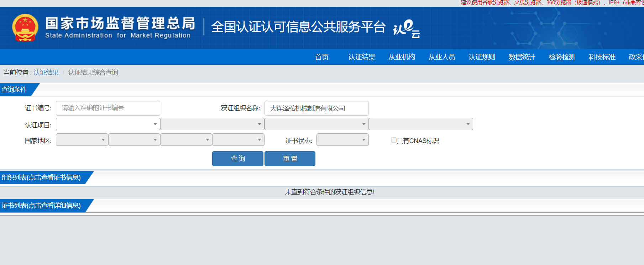Viewport: 644px width, 265px height.
Task: Click 全国认证认可信息公共服务平台 title
Action: [x=298, y=27]
